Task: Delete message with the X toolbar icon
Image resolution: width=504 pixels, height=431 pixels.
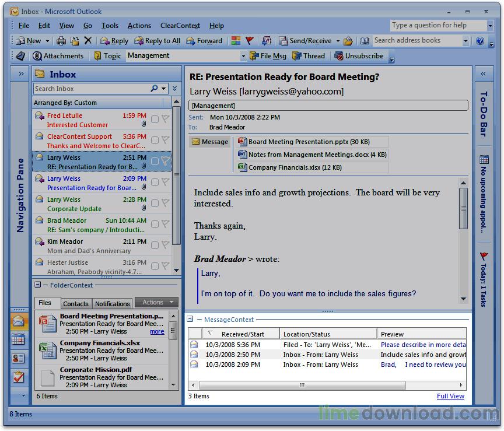Action: [x=87, y=40]
